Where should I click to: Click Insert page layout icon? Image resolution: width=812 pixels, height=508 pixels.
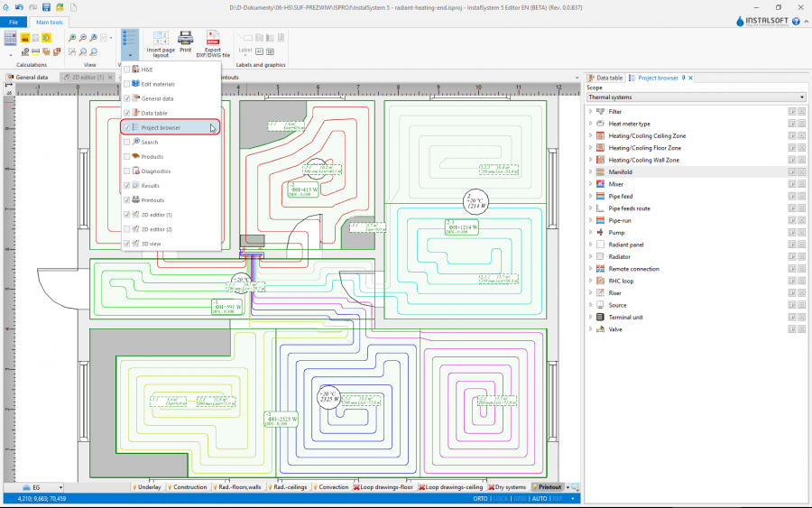[161, 39]
